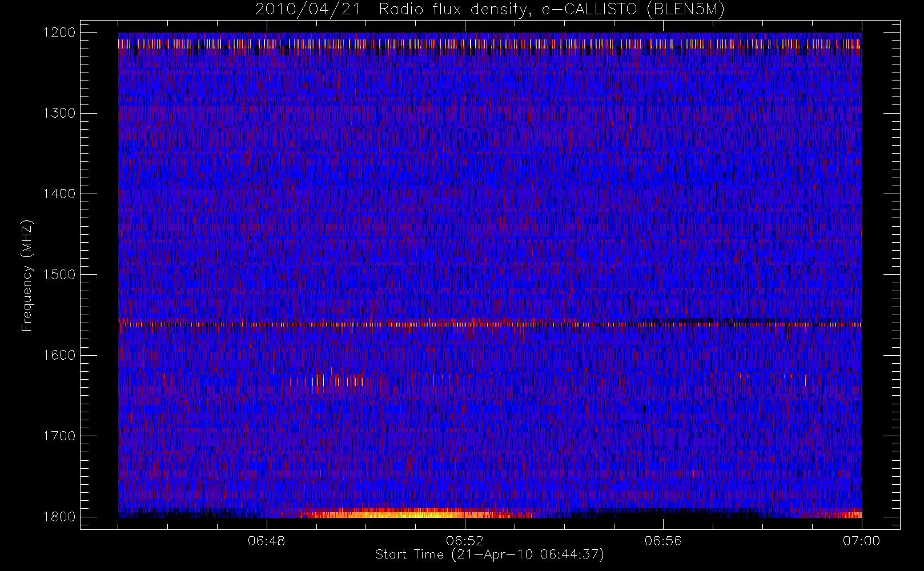Select the '1400' frequency axis label
924x571 pixels.
click(59, 194)
